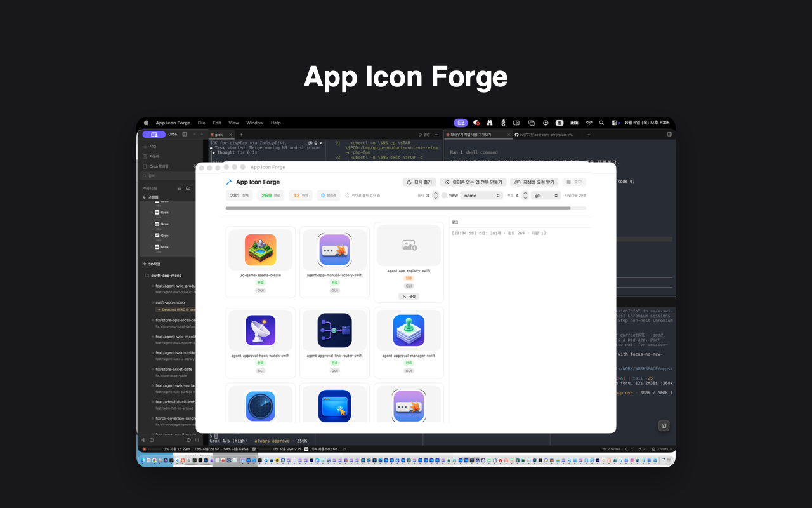Click the Detached HEAD badge

pos(176,310)
